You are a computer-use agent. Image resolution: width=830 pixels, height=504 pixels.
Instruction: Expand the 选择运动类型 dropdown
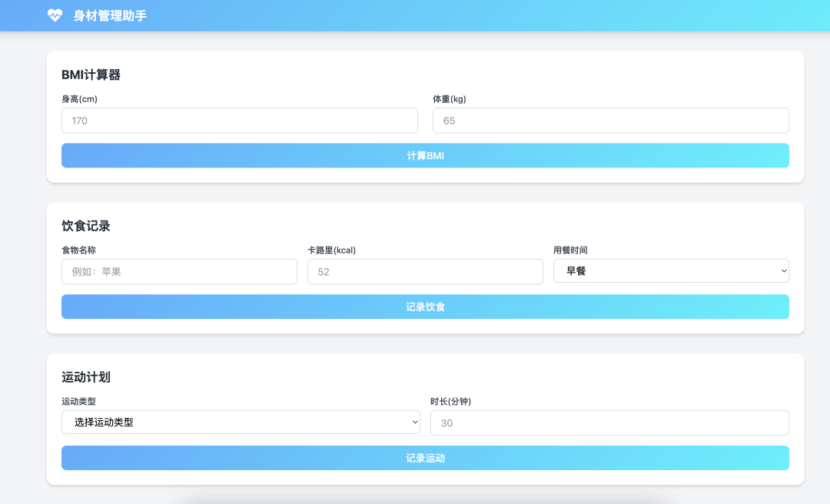(x=241, y=422)
